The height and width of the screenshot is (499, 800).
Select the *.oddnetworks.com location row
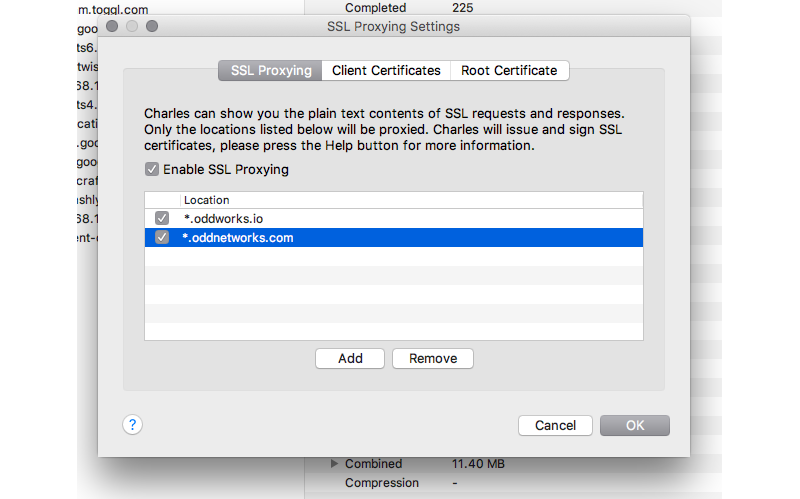pyautogui.click(x=394, y=237)
